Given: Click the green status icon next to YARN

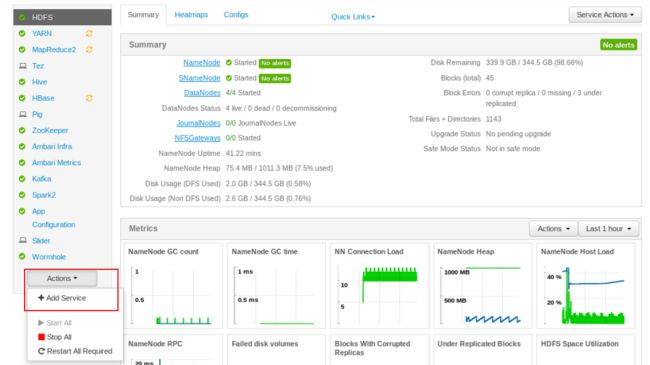Looking at the screenshot, I should (x=22, y=33).
